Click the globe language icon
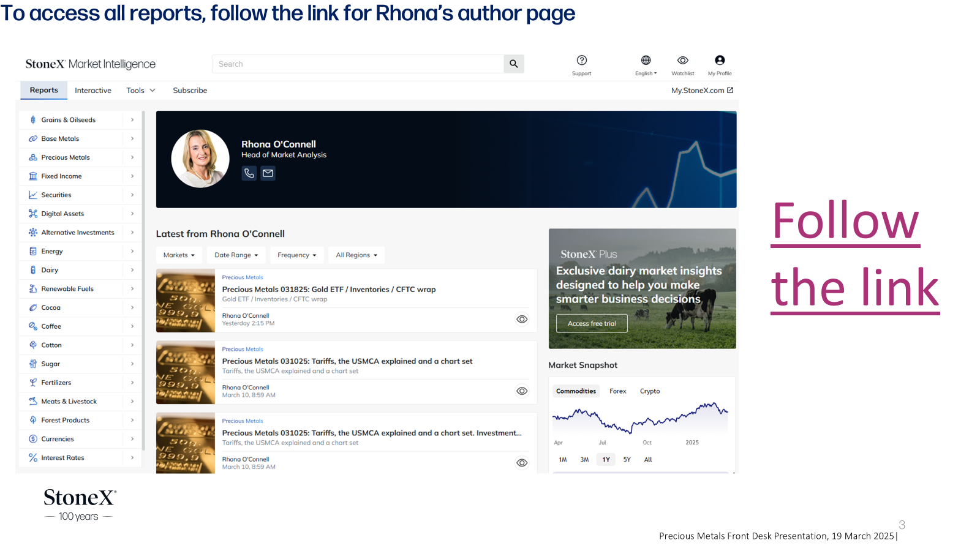Screen dimensions: 980x551 coord(646,60)
